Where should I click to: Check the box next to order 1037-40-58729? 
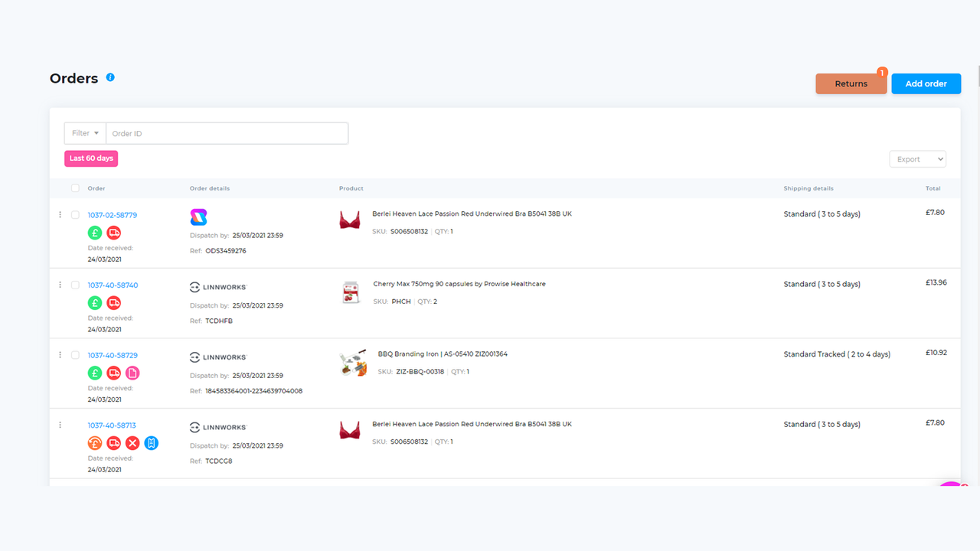click(75, 354)
